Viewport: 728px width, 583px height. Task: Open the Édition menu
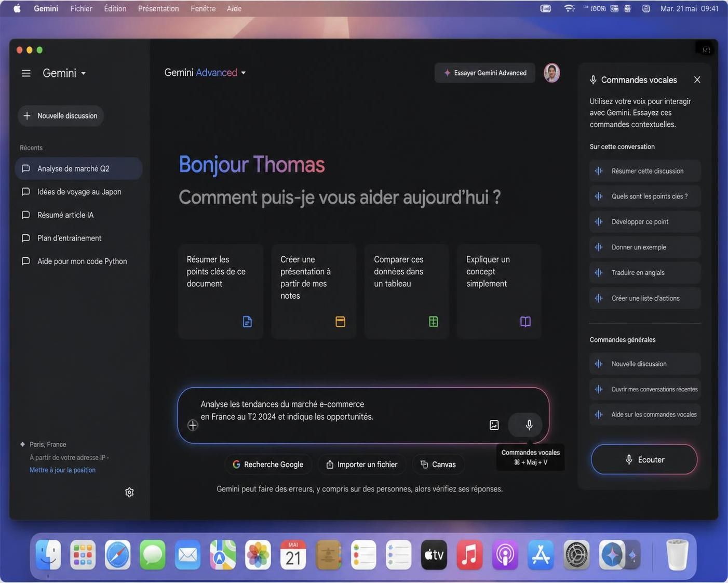coord(115,8)
